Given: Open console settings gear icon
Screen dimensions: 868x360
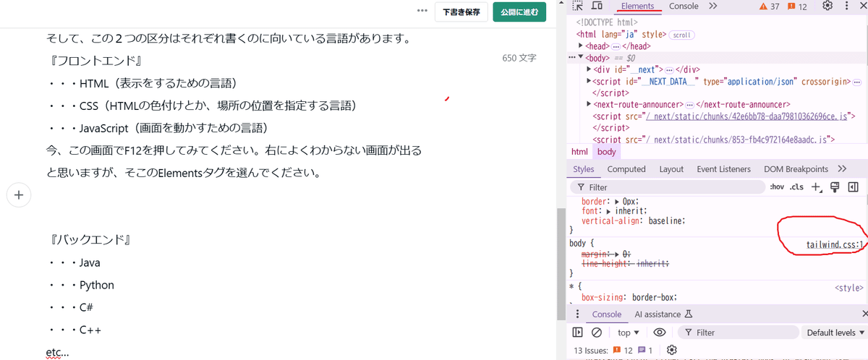Looking at the screenshot, I should [x=672, y=351].
